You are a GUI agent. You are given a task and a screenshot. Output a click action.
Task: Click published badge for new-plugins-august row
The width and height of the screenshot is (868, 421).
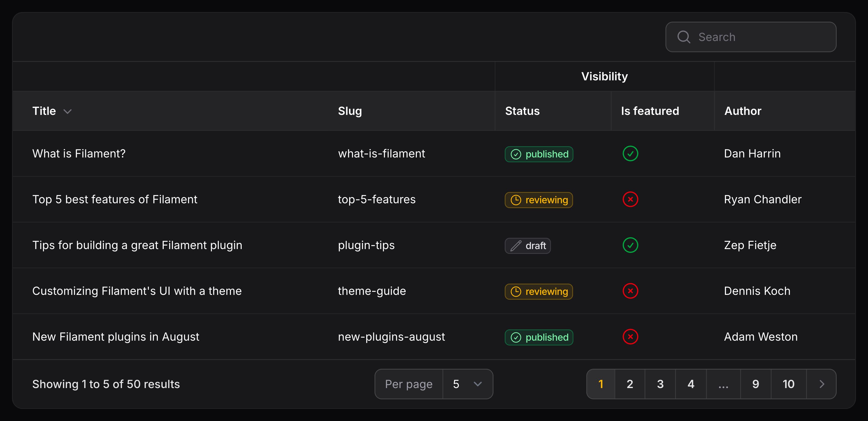(x=539, y=337)
